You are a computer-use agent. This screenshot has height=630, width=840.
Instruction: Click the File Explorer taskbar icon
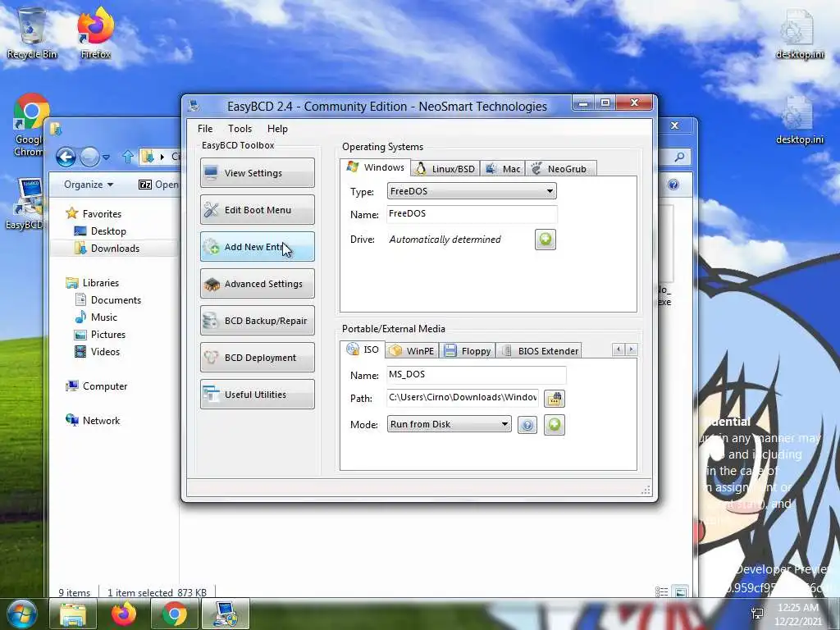click(x=73, y=614)
